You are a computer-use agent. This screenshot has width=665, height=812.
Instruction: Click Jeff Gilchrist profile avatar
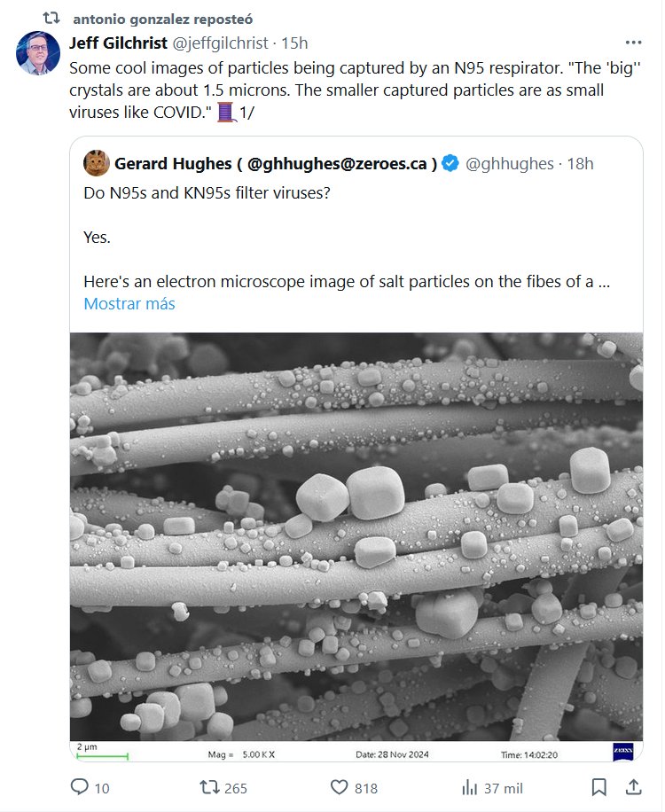coord(38,53)
